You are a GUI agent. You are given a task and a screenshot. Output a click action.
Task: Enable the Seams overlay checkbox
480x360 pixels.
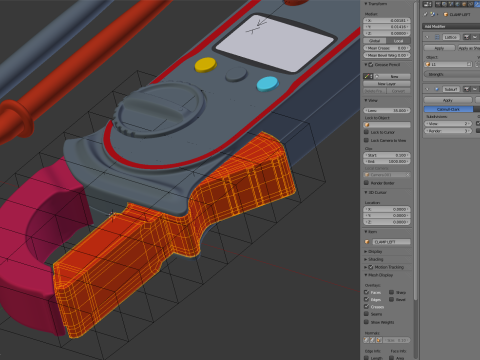coord(367,314)
